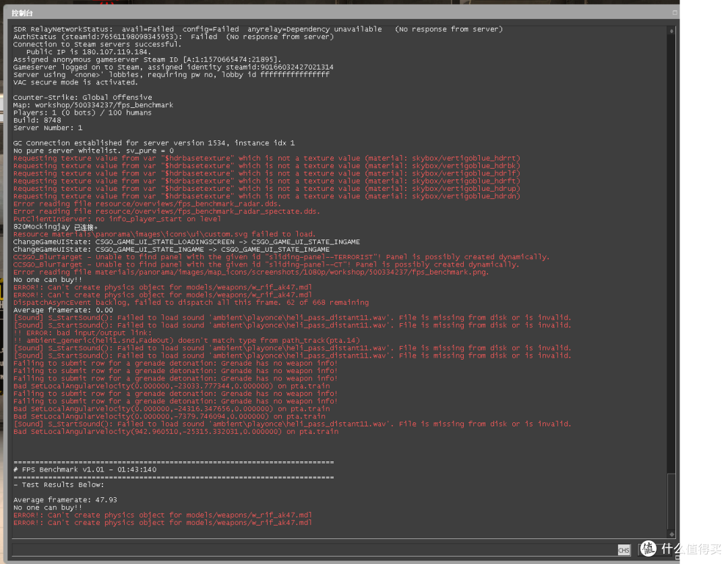Image resolution: width=728 pixels, height=564 pixels.
Task: Click the skybox/vertigoblue_hdrdn error line
Action: (x=266, y=196)
